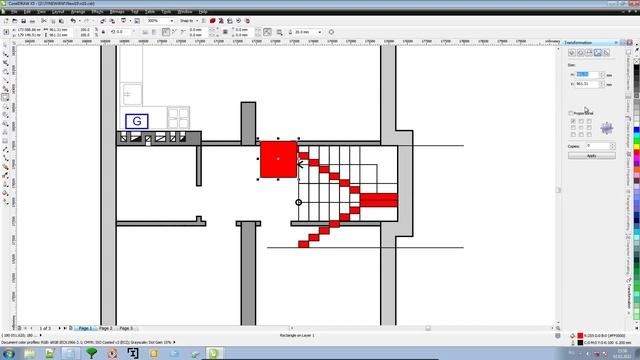
Task: Expand the undo history dropdown arrow
Action: click(80, 21)
